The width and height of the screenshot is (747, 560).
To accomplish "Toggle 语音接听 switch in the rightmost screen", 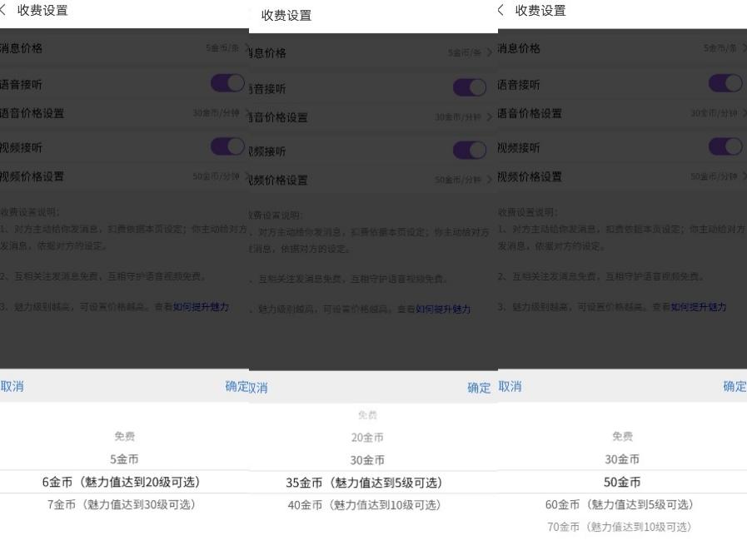I will [x=726, y=83].
